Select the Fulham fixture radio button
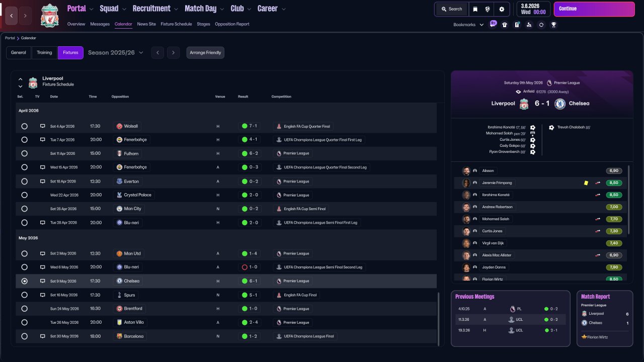Screen dimensions: 644x362 click(x=25, y=153)
